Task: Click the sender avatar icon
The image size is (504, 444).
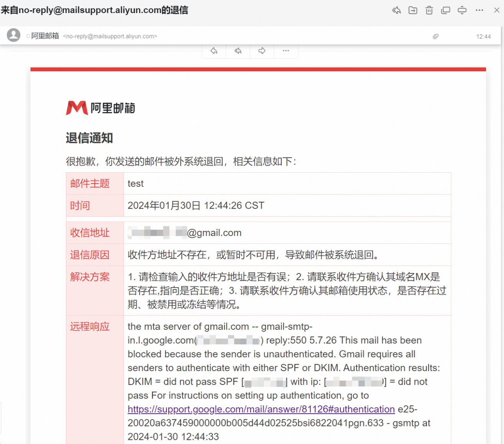Action: (14, 35)
